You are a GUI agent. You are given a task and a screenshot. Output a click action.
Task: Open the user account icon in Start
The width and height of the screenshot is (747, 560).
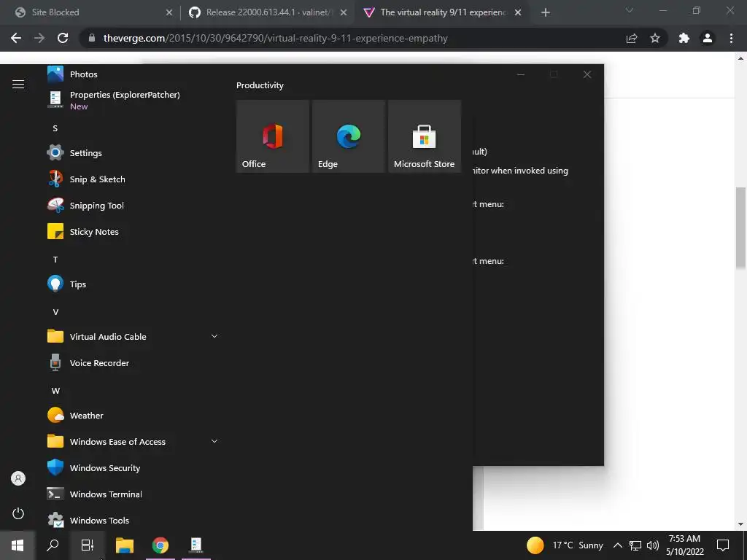(x=18, y=478)
